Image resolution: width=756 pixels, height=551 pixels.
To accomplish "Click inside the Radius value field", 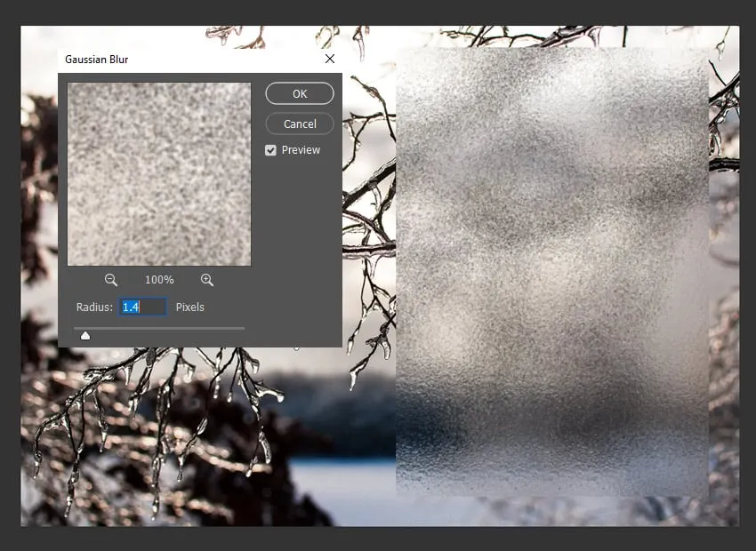I will pyautogui.click(x=144, y=307).
